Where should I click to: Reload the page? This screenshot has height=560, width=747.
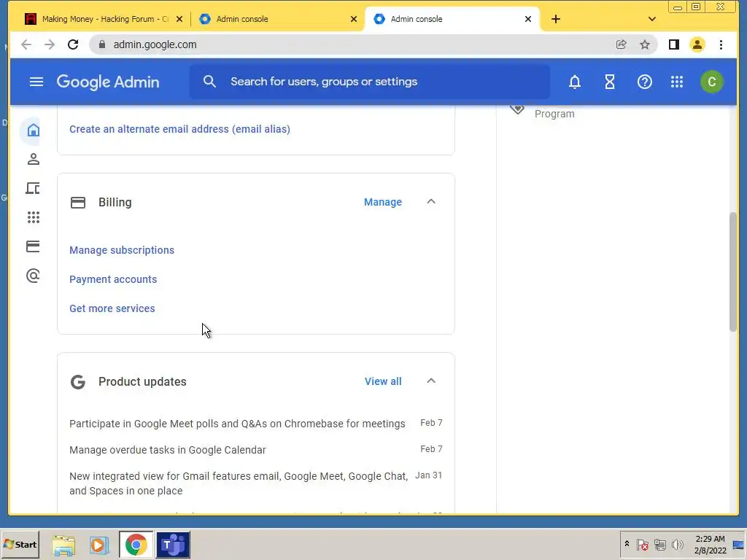73,44
